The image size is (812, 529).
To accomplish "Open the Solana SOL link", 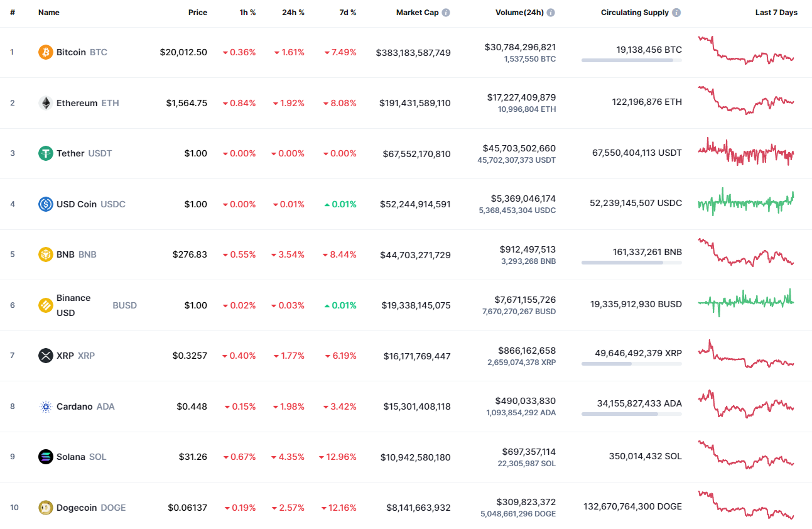I will (x=71, y=457).
